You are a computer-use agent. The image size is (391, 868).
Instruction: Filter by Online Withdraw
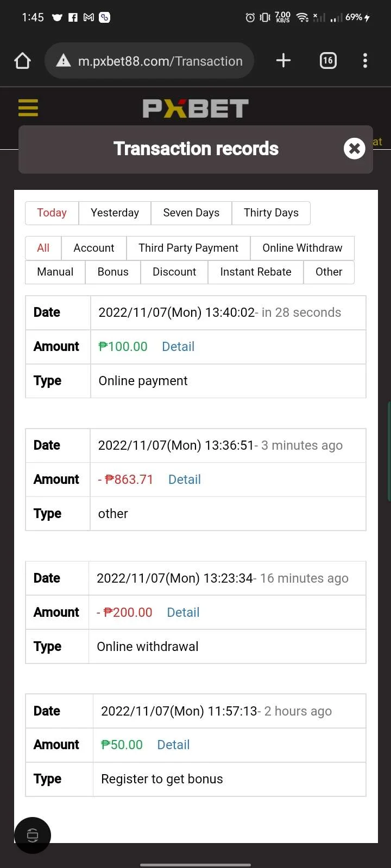(302, 248)
